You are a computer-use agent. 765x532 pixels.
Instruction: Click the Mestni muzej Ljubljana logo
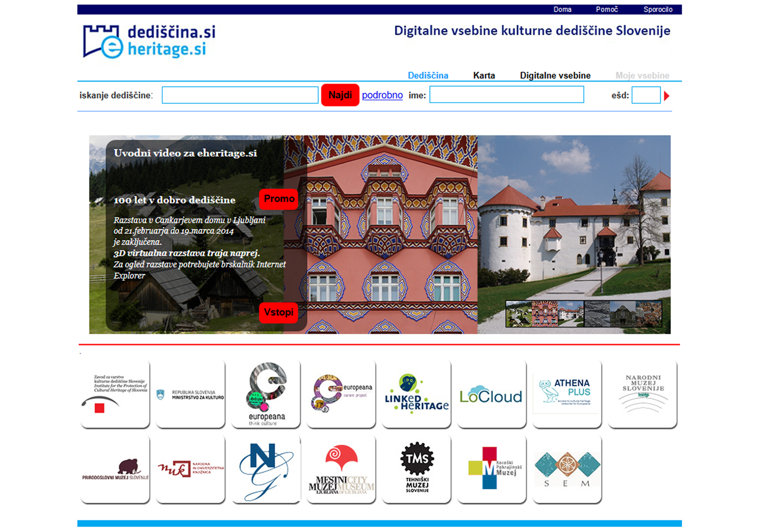[x=341, y=469]
